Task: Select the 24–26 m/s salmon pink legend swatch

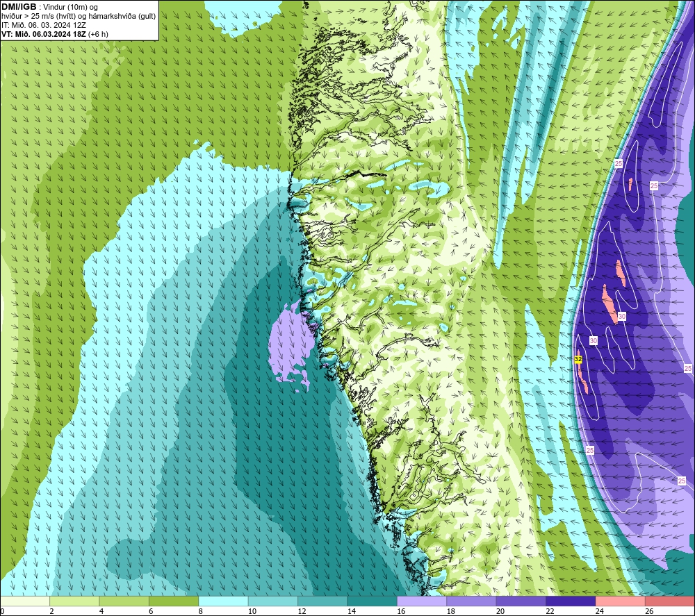Action: pyautogui.click(x=621, y=601)
